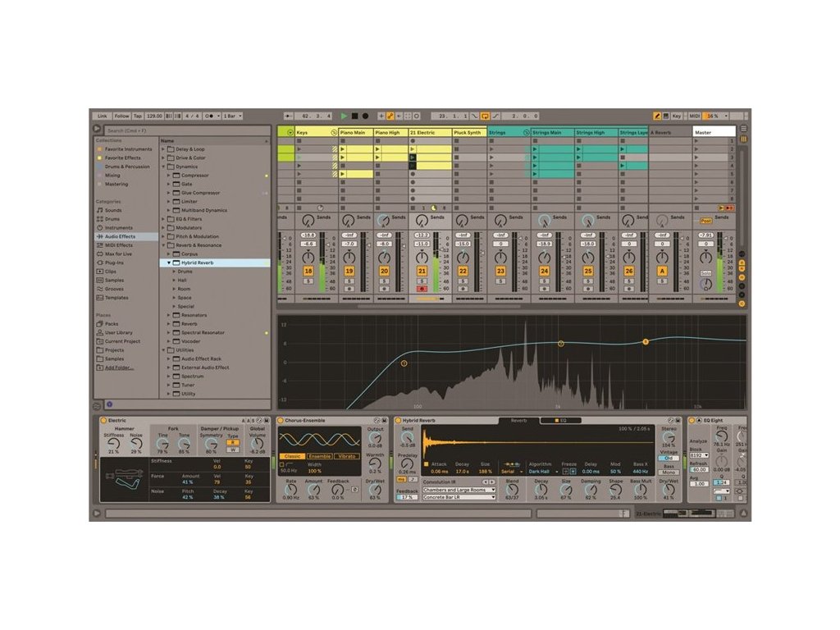Expand the Compressor folder in browser
840x630 pixels.
pos(169,176)
